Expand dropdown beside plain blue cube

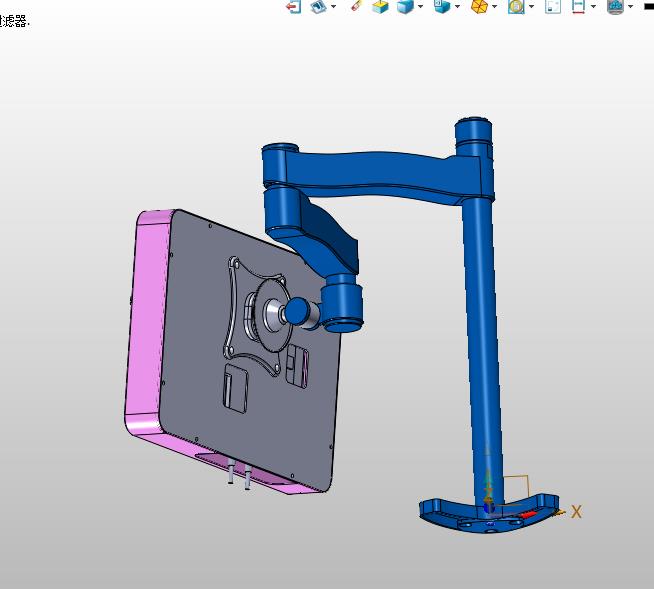[x=420, y=6]
